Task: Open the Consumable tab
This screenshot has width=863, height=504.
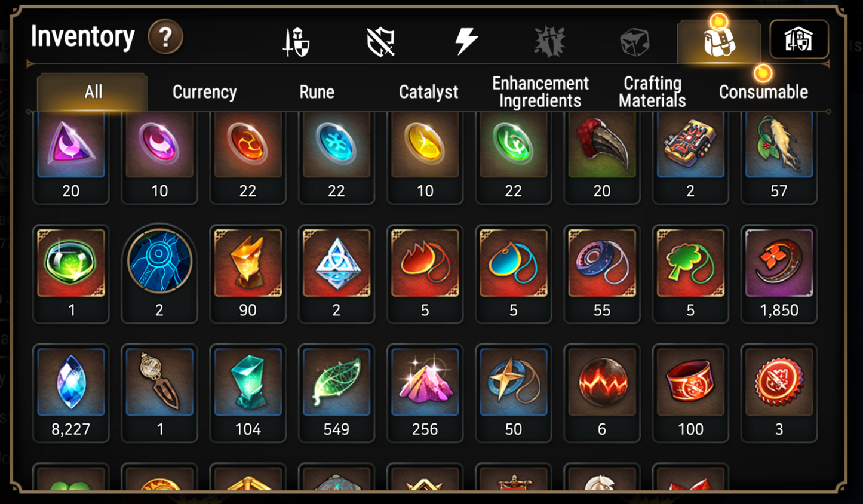Action: tap(763, 92)
